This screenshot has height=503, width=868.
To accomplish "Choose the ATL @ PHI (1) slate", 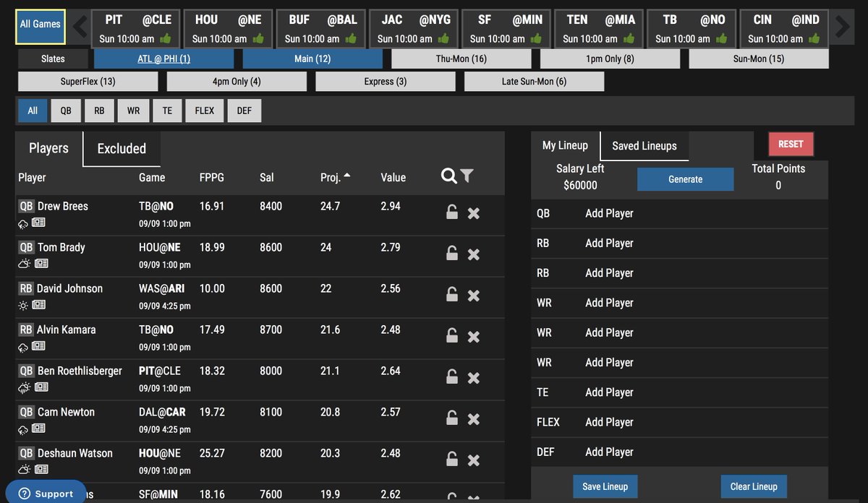I will pyautogui.click(x=164, y=59).
